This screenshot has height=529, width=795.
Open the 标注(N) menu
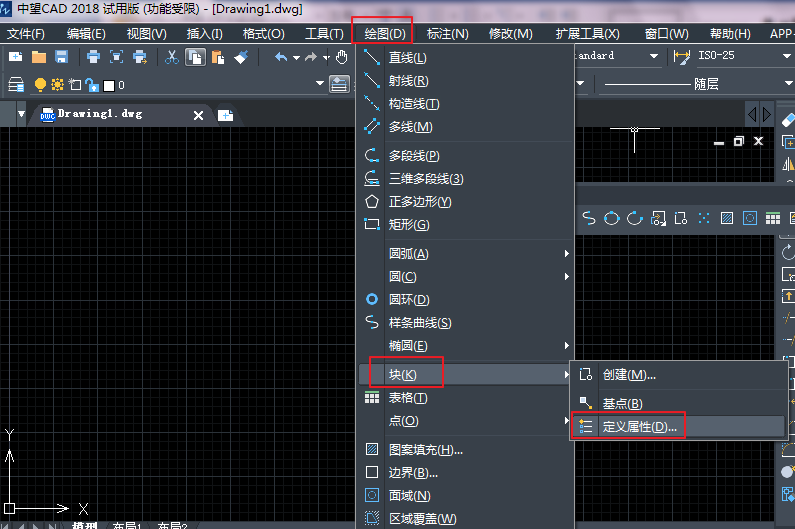447,34
